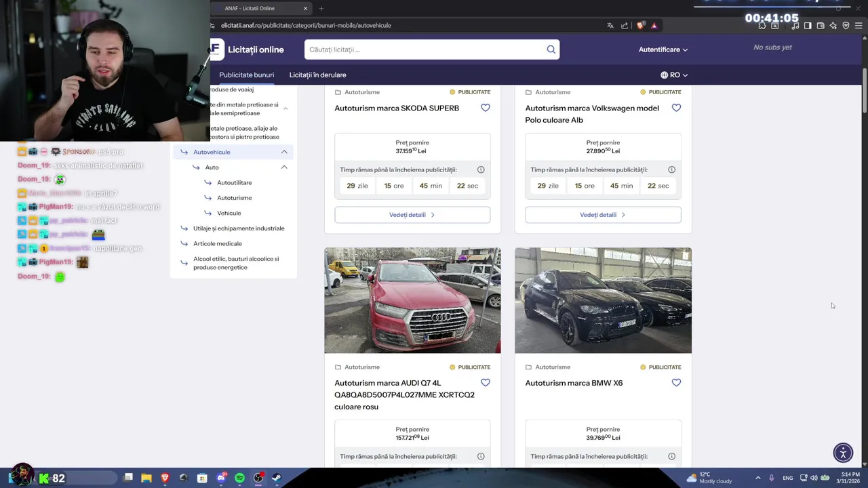Open Brave Shields lion icon
The width and height of the screenshot is (868, 488).
click(640, 26)
